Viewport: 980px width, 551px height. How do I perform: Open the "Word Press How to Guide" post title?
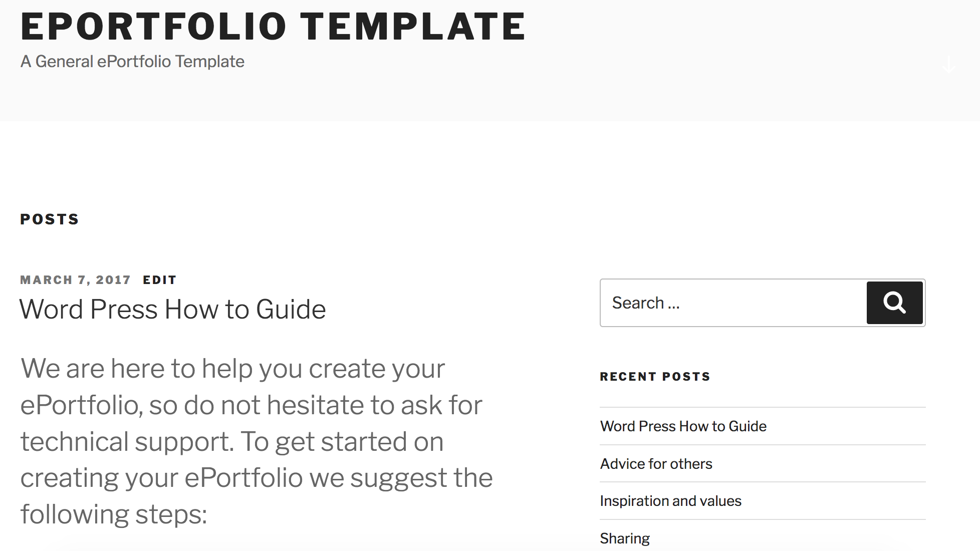coord(172,309)
